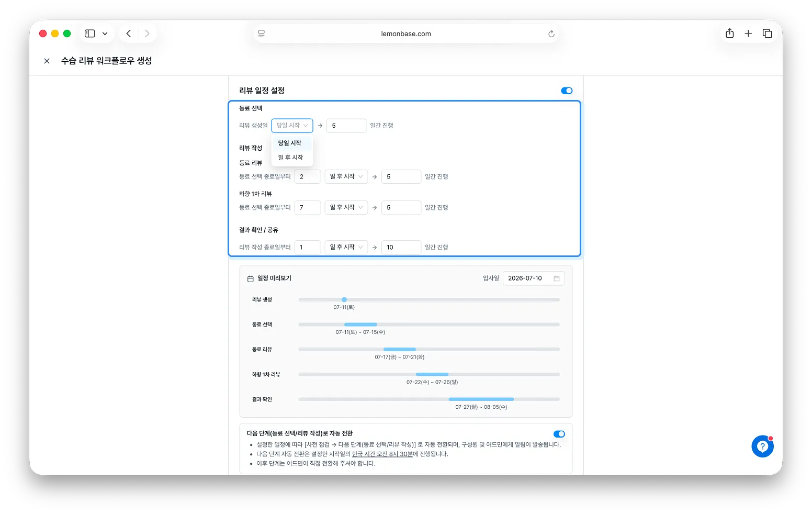Open the help chat widget

coord(763,446)
